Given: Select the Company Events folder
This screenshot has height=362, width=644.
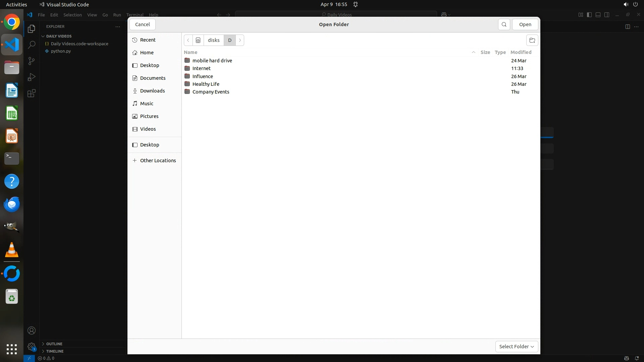Looking at the screenshot, I should pyautogui.click(x=211, y=92).
